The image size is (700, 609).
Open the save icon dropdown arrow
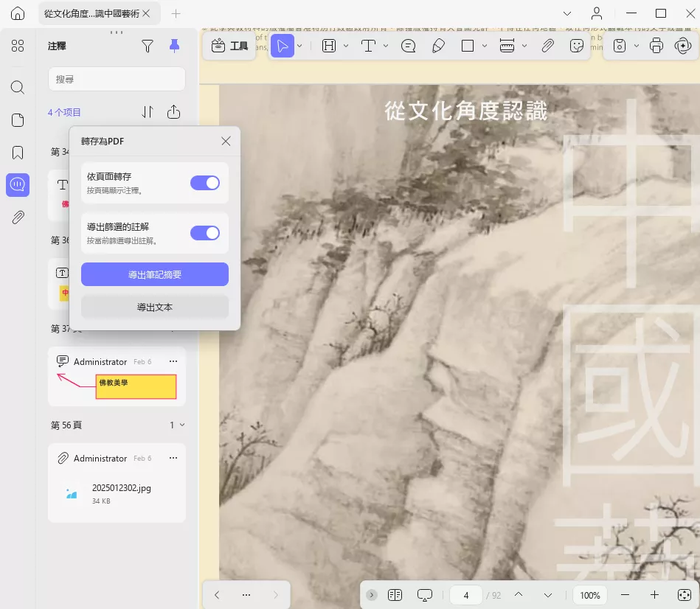pos(637,46)
